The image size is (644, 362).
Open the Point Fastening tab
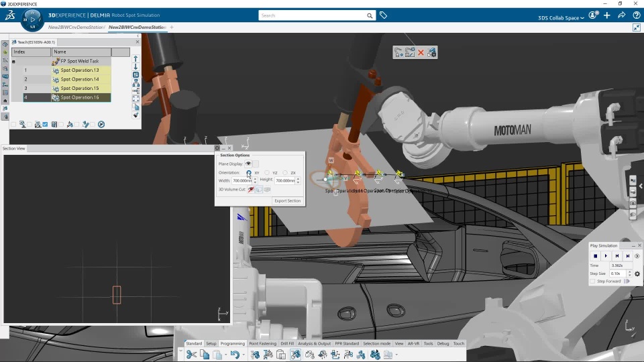262,343
